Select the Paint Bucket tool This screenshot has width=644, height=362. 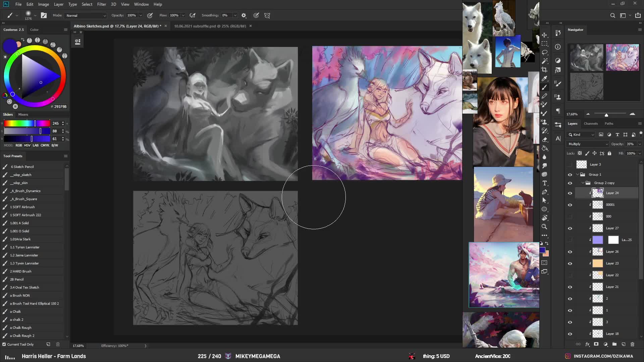544,148
